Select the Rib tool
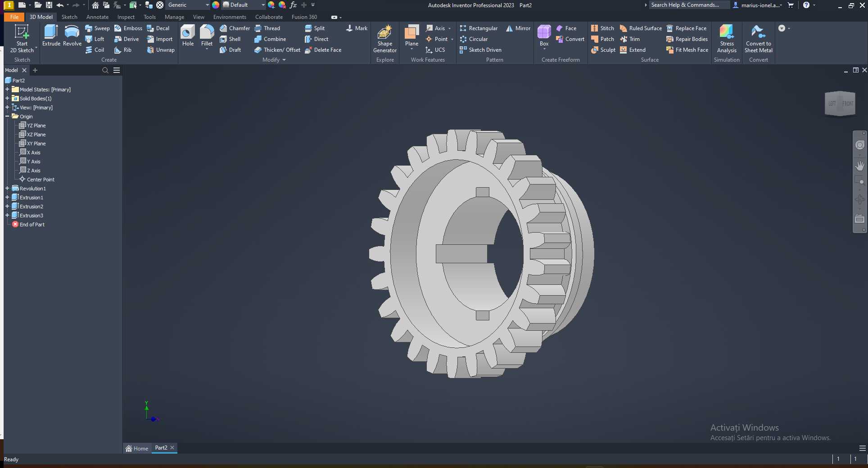 tap(123, 50)
